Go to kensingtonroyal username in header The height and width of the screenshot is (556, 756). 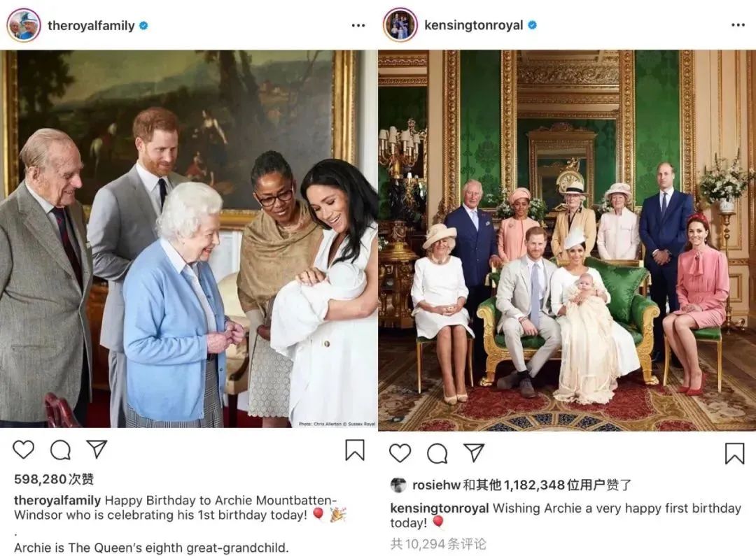coord(473,26)
